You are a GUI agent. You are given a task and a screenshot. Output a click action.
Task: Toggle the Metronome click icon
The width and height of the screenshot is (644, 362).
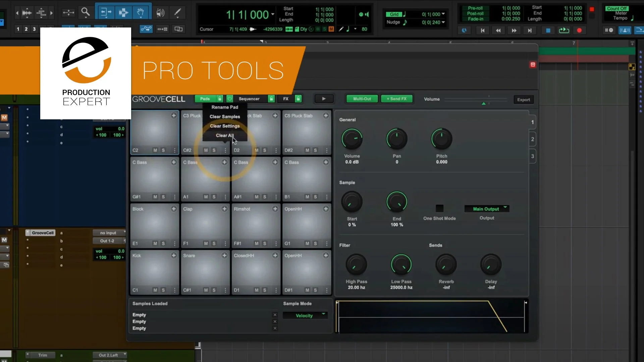coord(625,30)
